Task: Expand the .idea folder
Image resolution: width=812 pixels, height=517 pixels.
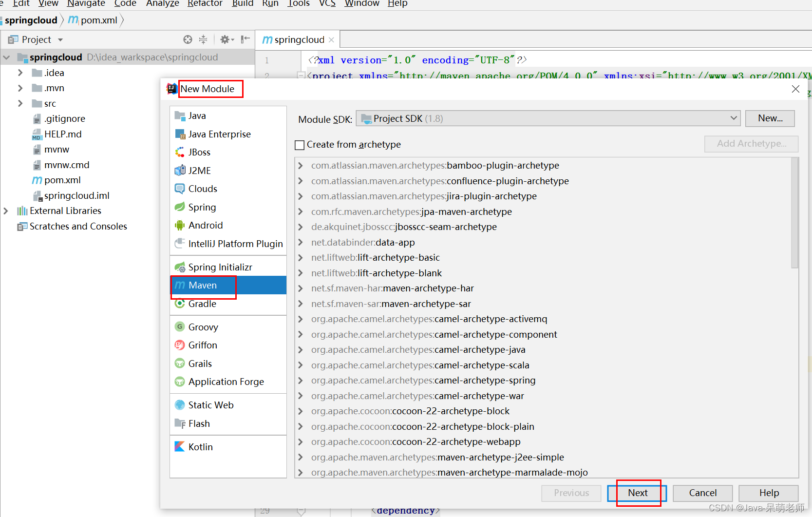Action: pos(20,73)
